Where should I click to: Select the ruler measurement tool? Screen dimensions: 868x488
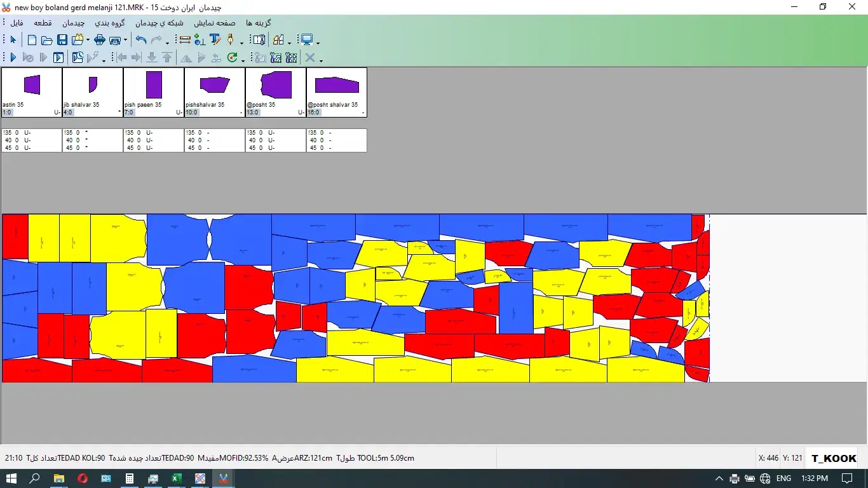(x=185, y=40)
